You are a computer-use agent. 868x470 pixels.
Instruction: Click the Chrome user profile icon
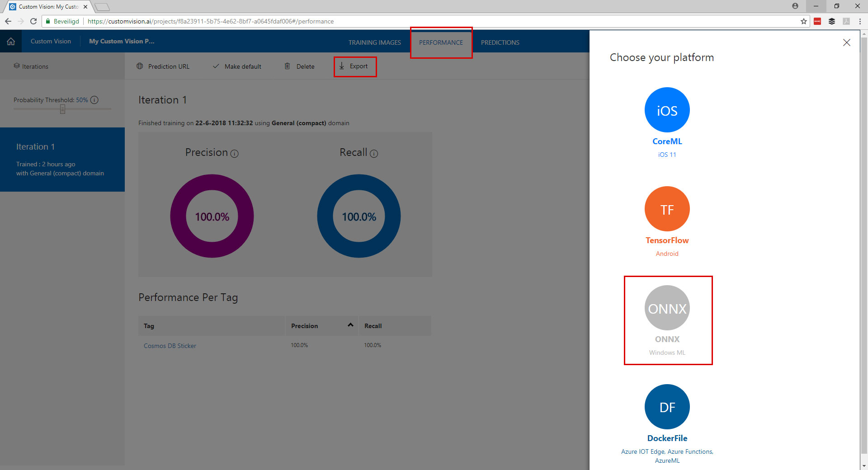click(x=795, y=6)
